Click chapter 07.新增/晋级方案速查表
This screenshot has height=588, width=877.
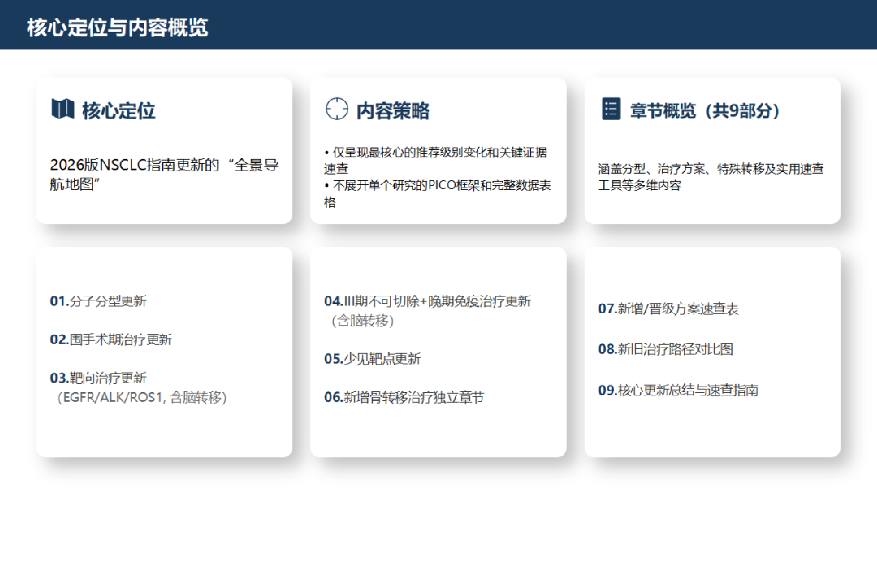(x=668, y=309)
